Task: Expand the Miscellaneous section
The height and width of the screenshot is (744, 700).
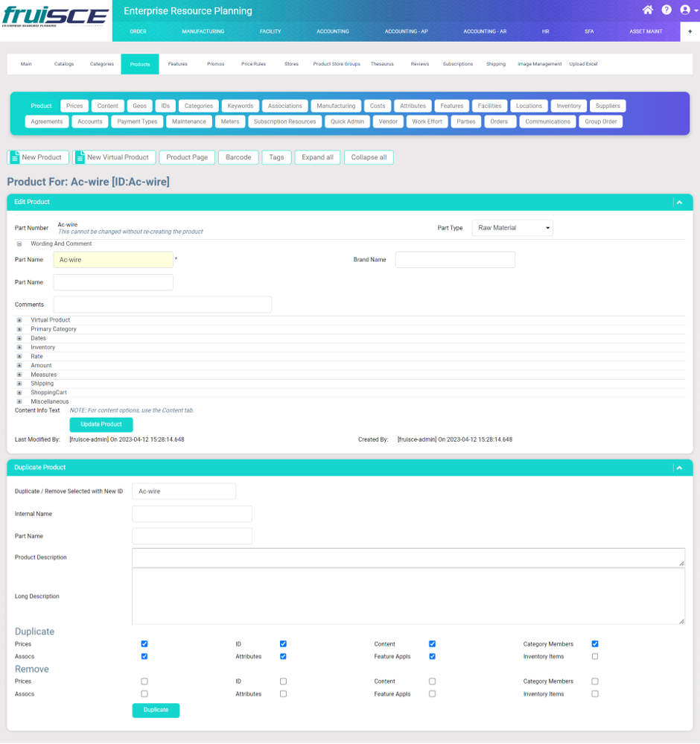Action: [19, 402]
